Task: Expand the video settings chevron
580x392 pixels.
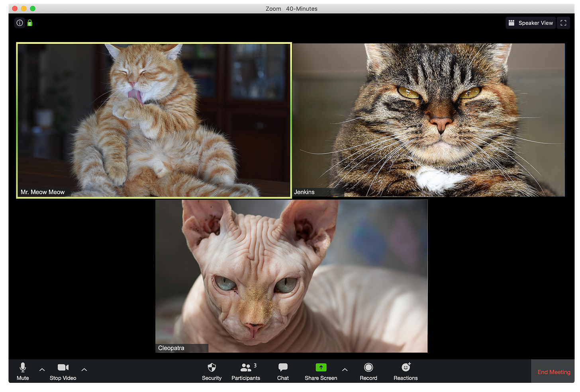Action: (x=84, y=369)
